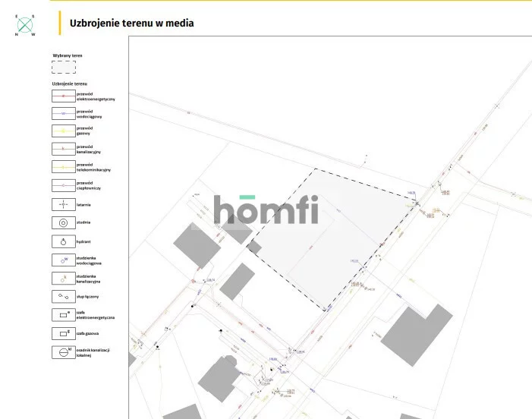
Task: Click the Uzbrojenie terenu w media heading
Action: point(131,24)
